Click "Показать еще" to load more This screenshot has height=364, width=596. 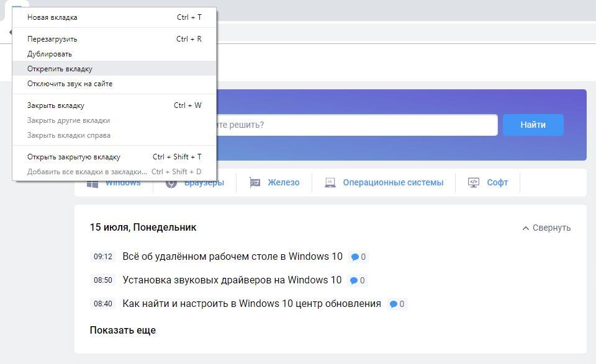tap(123, 331)
